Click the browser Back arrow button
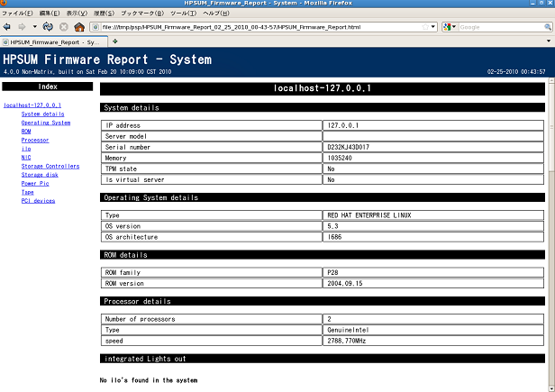This screenshot has height=392, width=555. coord(7,27)
